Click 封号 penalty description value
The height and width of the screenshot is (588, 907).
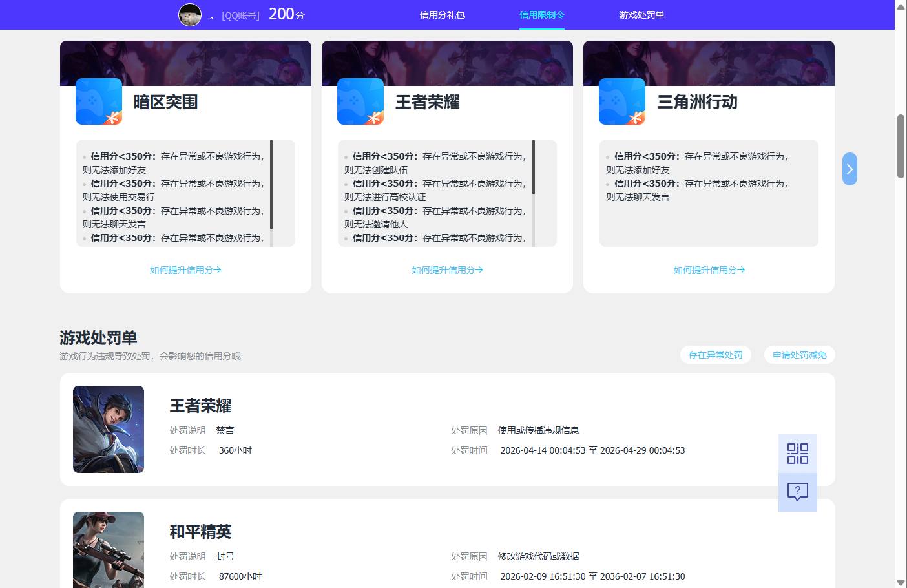click(x=225, y=556)
